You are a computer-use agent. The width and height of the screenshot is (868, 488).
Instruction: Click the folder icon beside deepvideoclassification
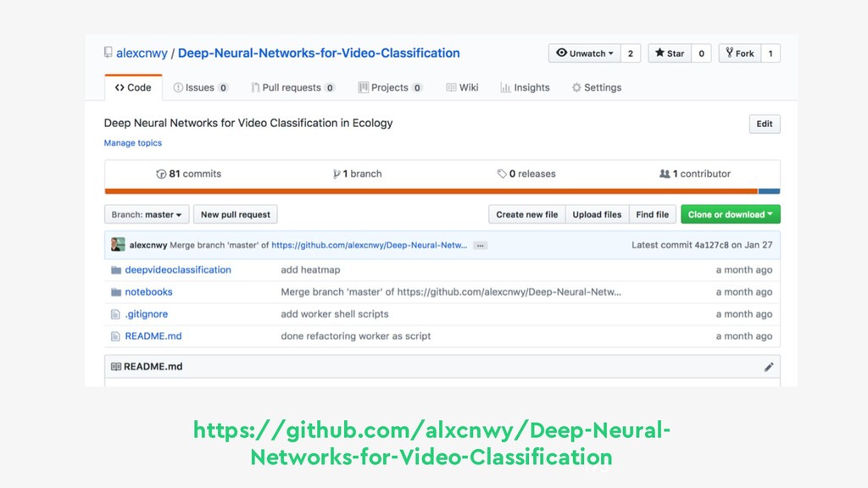115,270
